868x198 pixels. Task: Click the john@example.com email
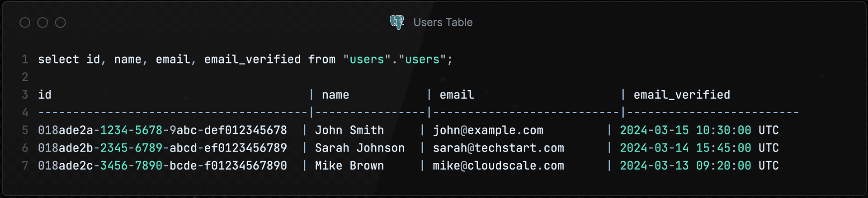pos(488,130)
